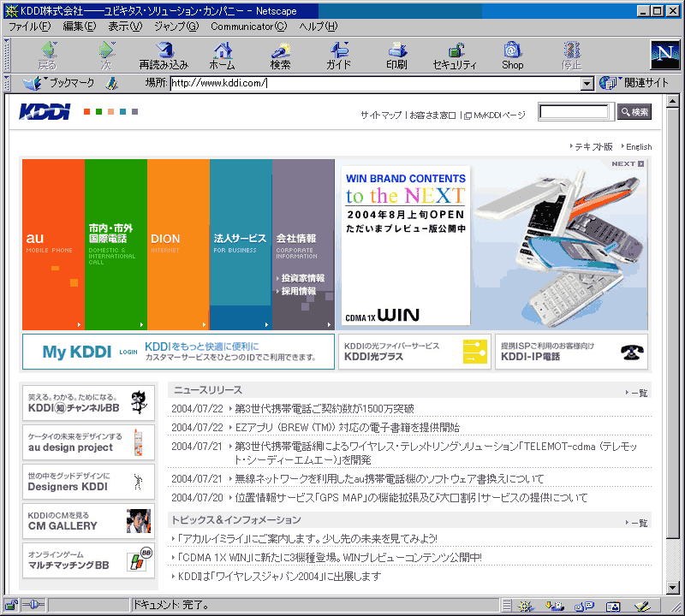This screenshot has height=616, width=685.
Task: Click the component bar grip handle
Action: coord(506,606)
